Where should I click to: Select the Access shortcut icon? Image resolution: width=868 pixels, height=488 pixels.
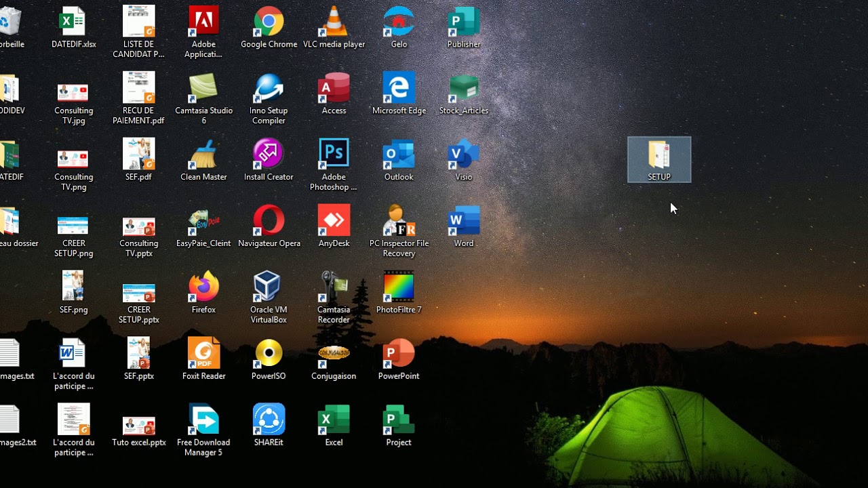[x=334, y=88]
